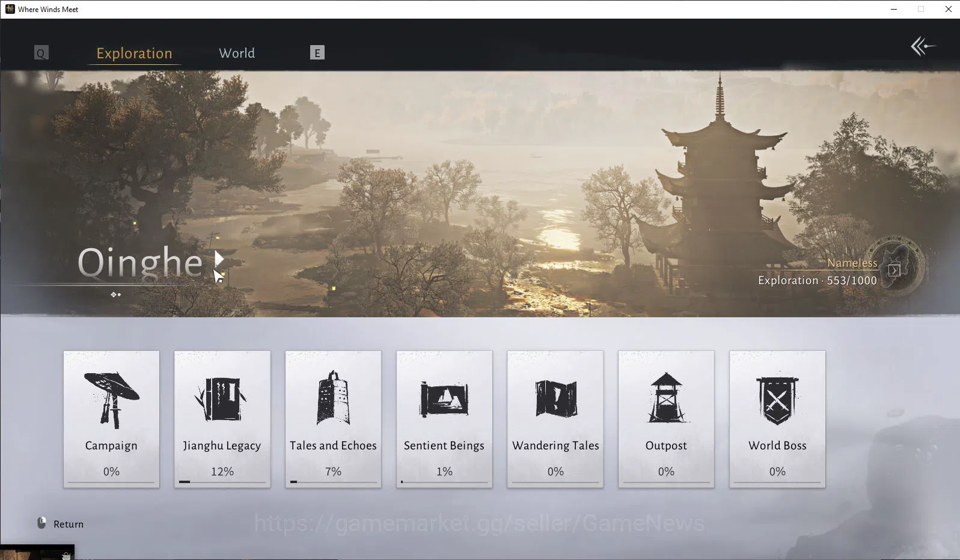The image size is (960, 560).
Task: Click the Exploration 553/1000 counter
Action: (x=818, y=281)
